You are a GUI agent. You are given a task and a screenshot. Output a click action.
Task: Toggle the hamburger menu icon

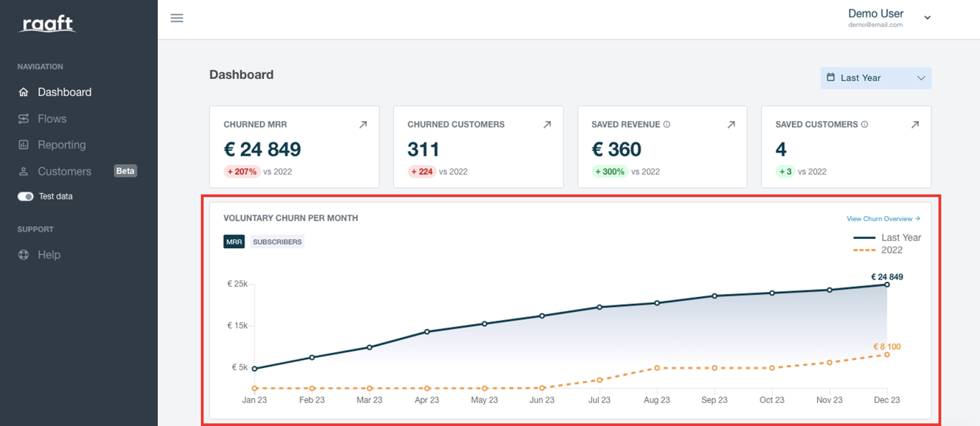pyautogui.click(x=177, y=18)
